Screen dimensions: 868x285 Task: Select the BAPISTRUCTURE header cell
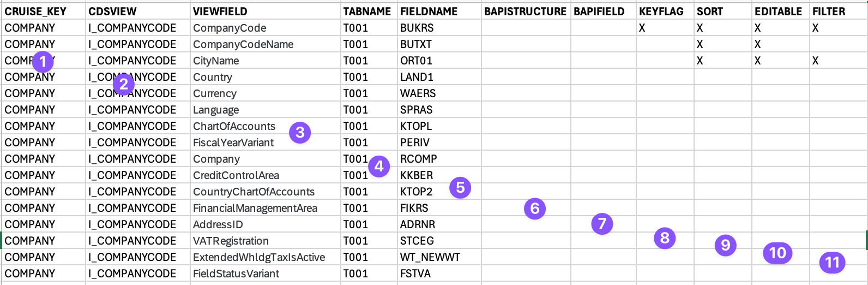(x=526, y=11)
